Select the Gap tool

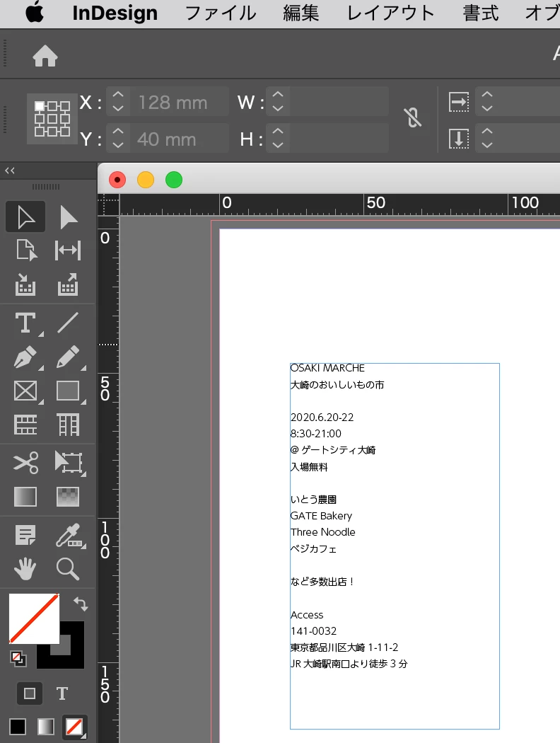pyautogui.click(x=68, y=250)
